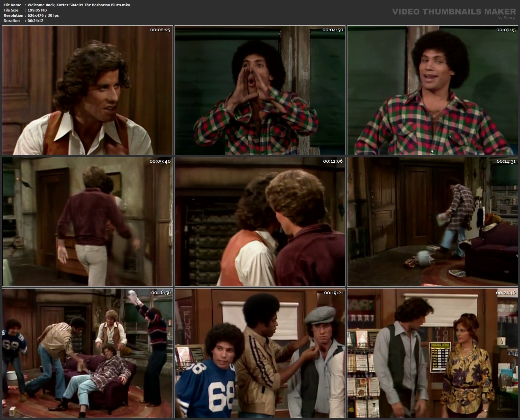The image size is (520, 420).
Task: Select the thumbnail stamped 00:02:25
Action: (x=87, y=90)
